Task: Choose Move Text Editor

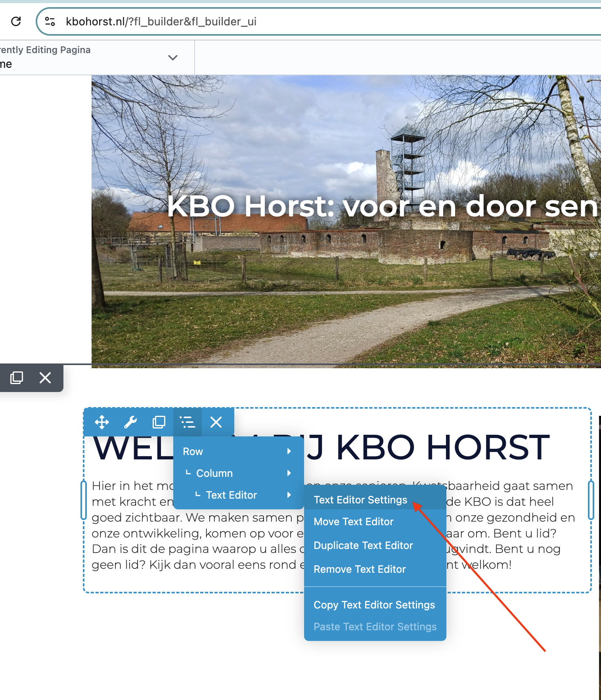Action: coord(375,522)
